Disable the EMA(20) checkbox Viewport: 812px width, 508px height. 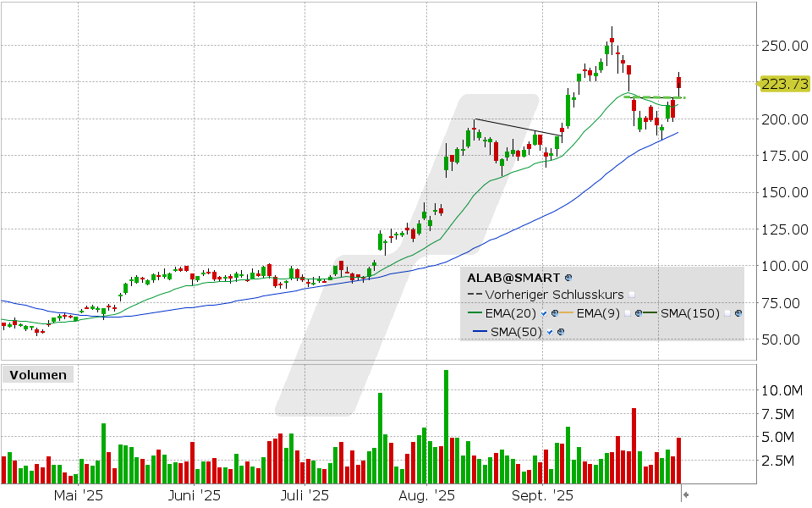(543, 313)
